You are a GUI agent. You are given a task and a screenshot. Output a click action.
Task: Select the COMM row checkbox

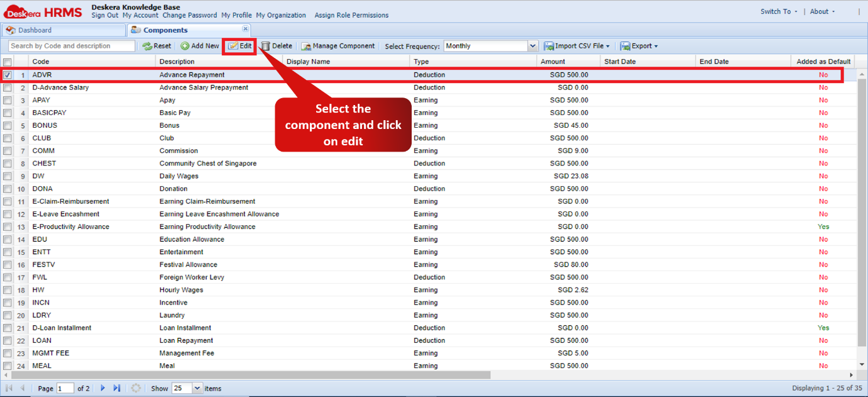7,150
